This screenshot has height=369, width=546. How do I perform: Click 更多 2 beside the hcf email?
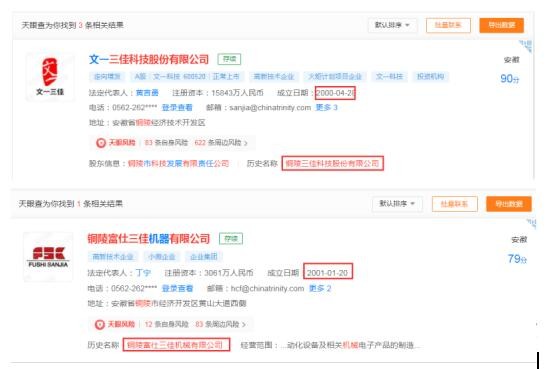[x=320, y=289]
